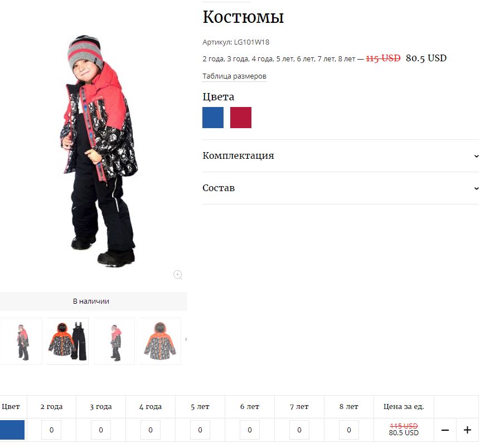Click quantity field for 8 лет
480x448 pixels.
pos(348,430)
